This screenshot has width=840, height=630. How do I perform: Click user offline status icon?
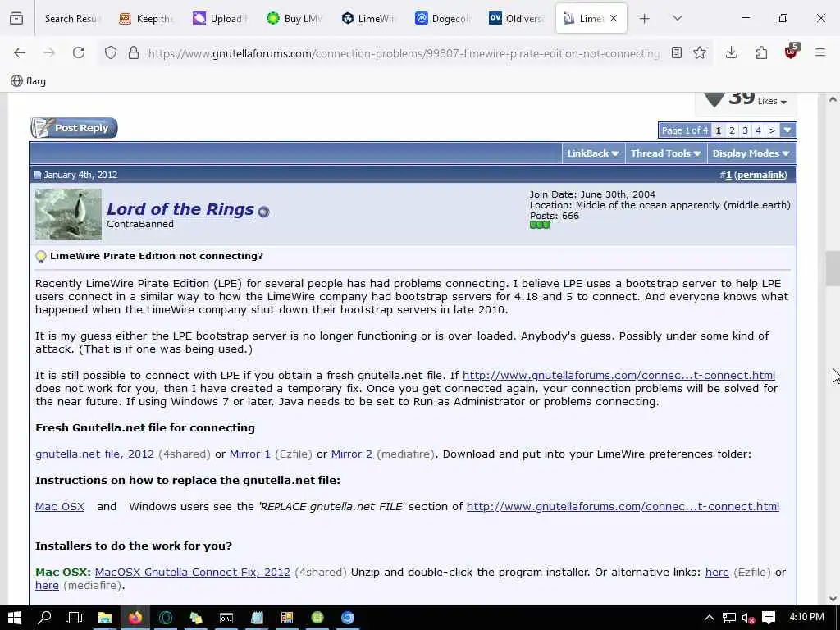click(263, 212)
